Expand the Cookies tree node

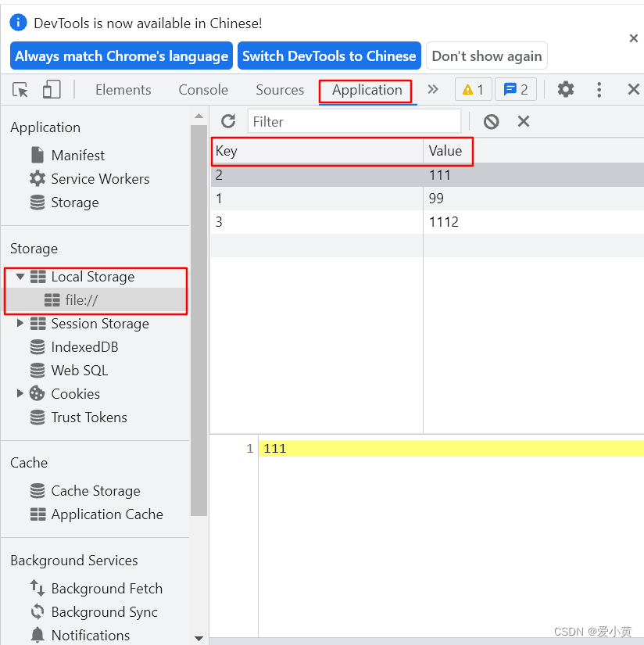[20, 393]
